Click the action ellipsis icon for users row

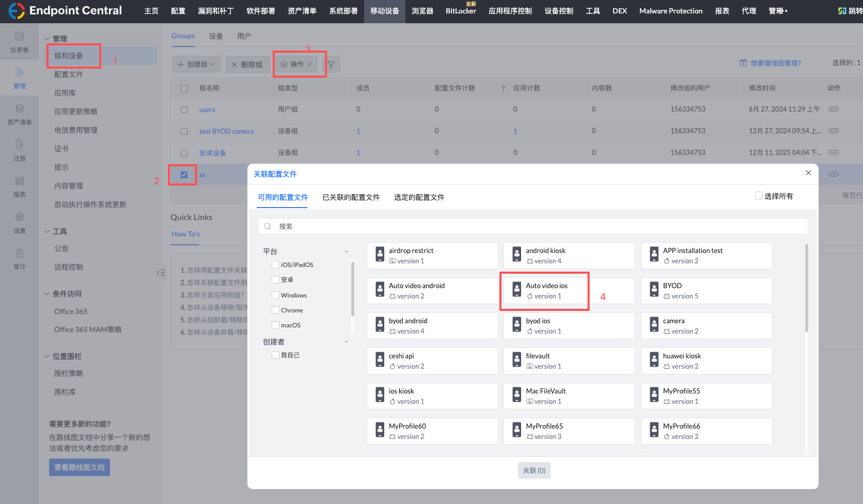[x=833, y=109]
